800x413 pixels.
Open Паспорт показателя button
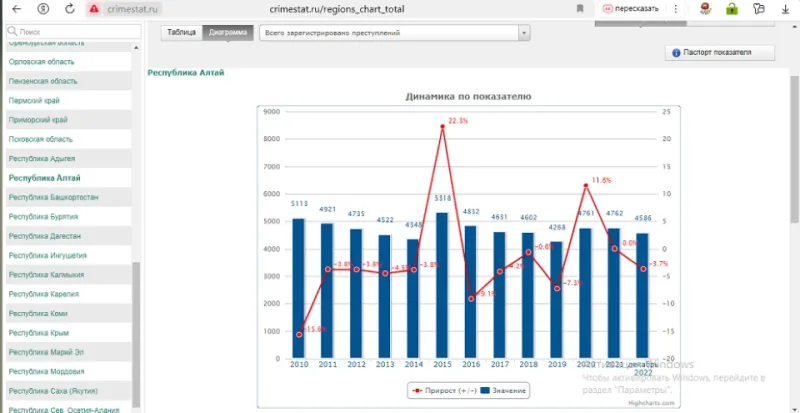pos(719,53)
